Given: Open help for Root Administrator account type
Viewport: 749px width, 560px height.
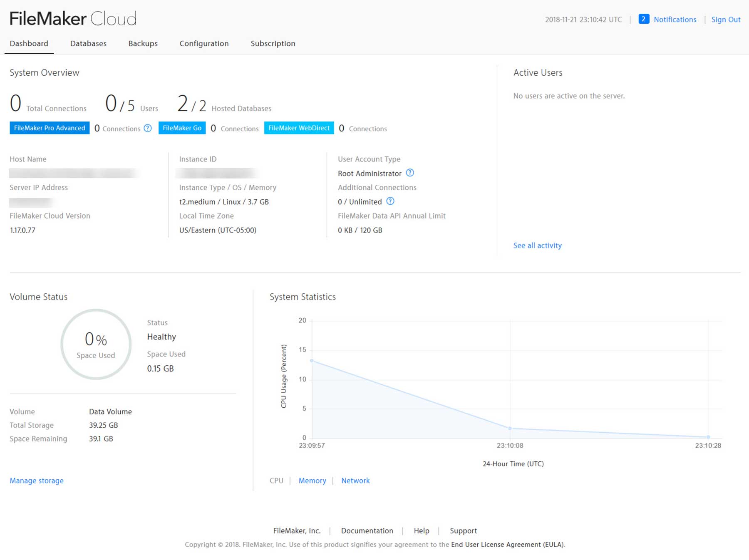Looking at the screenshot, I should 410,173.
